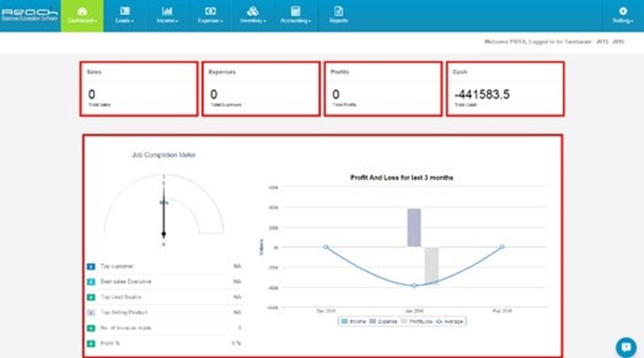Click the Job Completion Meter gauge
Screen dimensions: 644x358
point(164,207)
